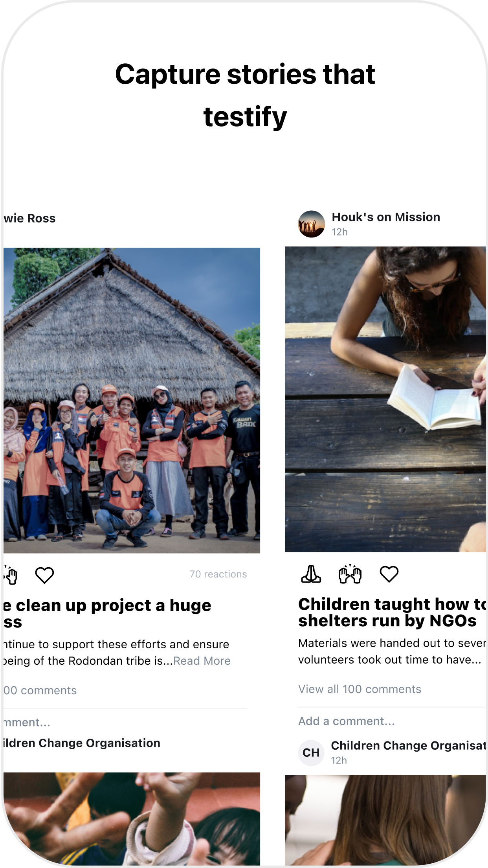Open the 70 reactions count
This screenshot has width=488, height=868.
point(218,574)
